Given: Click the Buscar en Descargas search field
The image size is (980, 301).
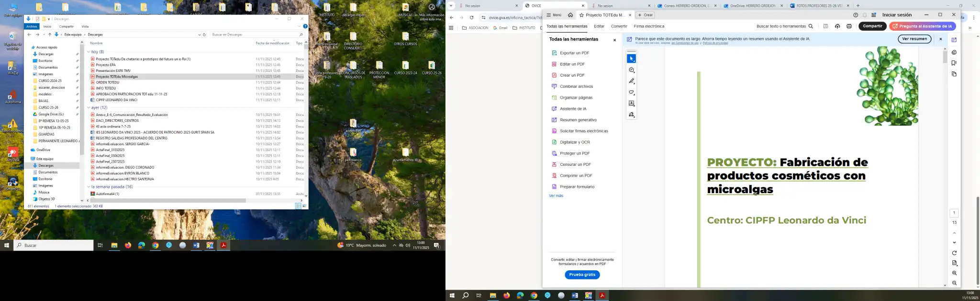Looking at the screenshot, I should pyautogui.click(x=255, y=35).
